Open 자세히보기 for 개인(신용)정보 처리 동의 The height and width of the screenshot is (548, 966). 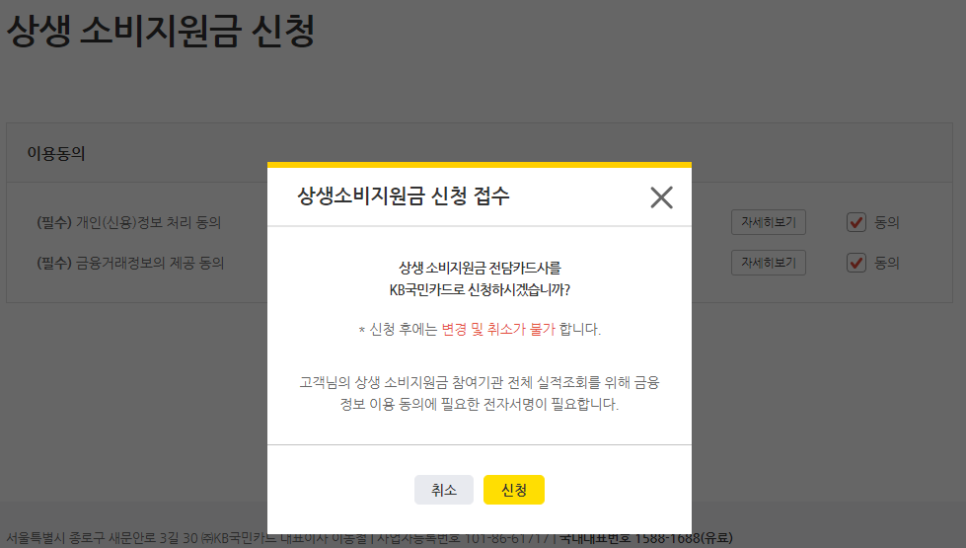pos(768,222)
